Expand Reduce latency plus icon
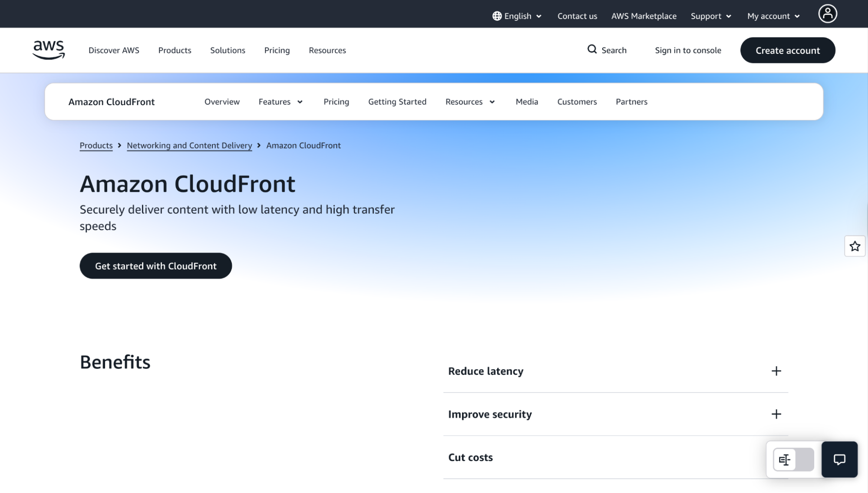 coord(776,371)
